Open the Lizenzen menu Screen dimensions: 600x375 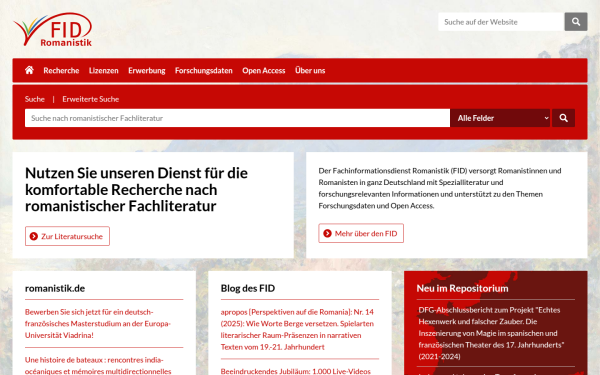click(x=104, y=70)
